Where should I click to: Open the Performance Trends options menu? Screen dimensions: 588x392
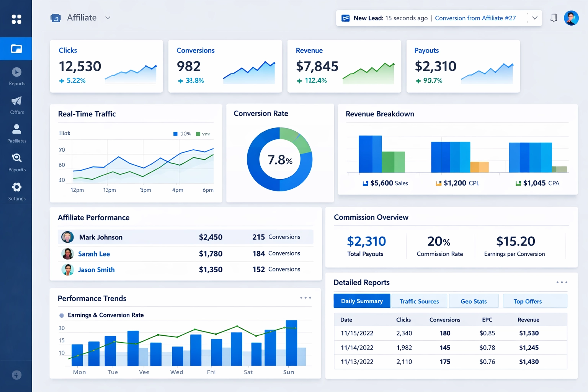[x=305, y=297]
